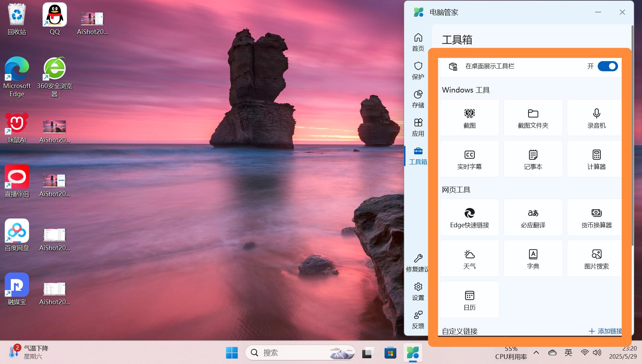The height and width of the screenshot is (364, 642).
Task: Open the 图片搜索 image search tool
Action: click(x=596, y=259)
